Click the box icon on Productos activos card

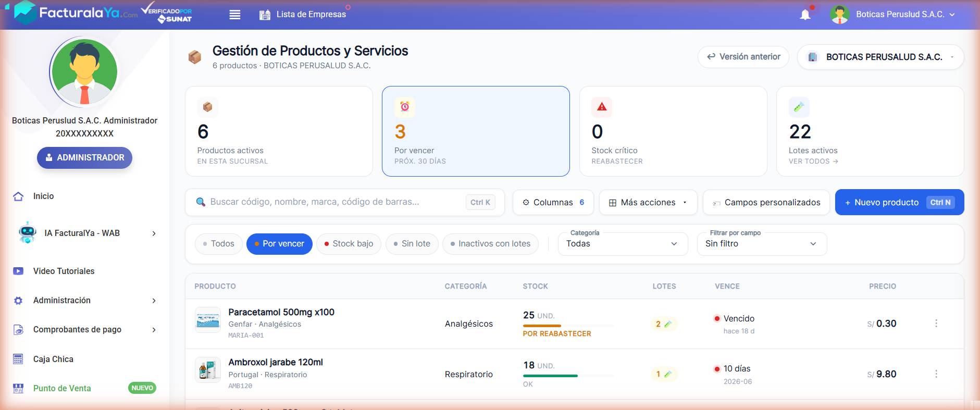207,107
